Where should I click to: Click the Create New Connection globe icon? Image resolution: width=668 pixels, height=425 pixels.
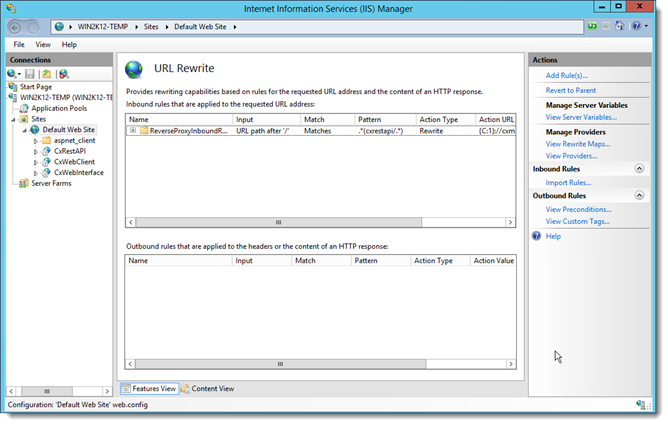[12, 74]
